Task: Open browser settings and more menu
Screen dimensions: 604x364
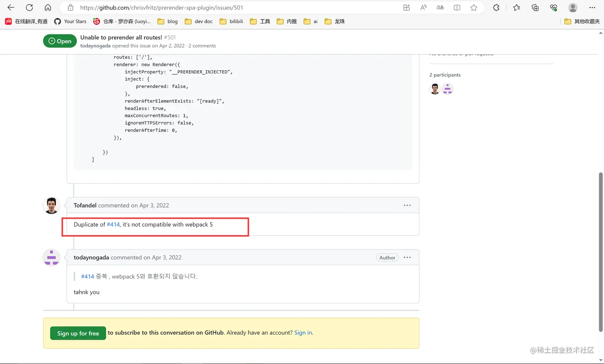Action: pyautogui.click(x=592, y=8)
